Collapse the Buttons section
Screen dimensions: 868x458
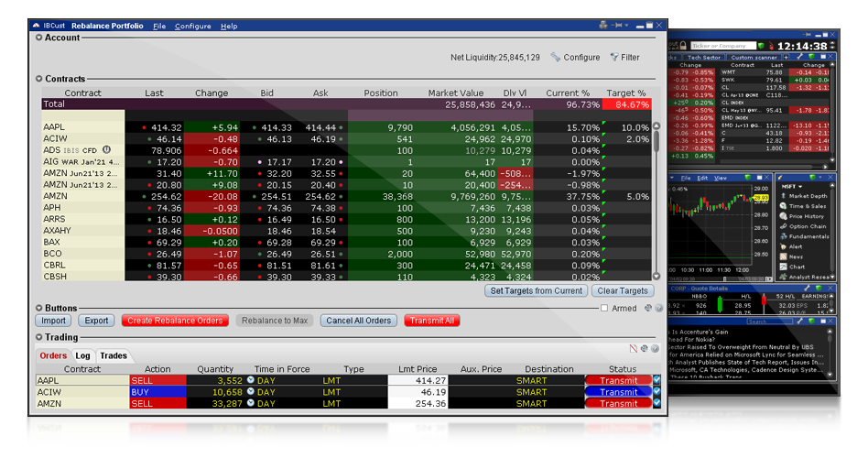coord(38,308)
